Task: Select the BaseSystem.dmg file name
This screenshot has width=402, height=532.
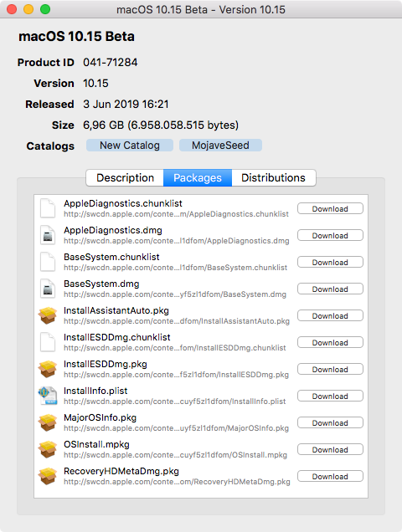Action: [x=101, y=284]
